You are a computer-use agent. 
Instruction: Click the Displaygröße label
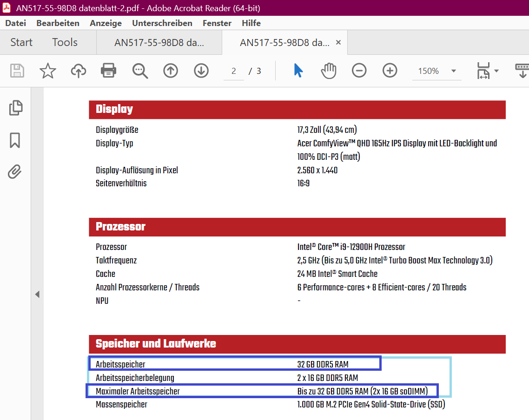pyautogui.click(x=117, y=130)
